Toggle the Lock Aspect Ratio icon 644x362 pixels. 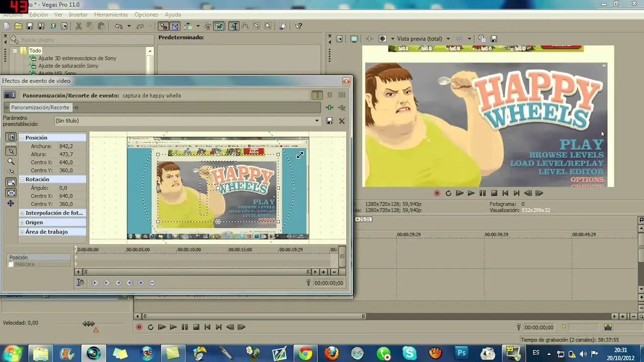(11, 182)
